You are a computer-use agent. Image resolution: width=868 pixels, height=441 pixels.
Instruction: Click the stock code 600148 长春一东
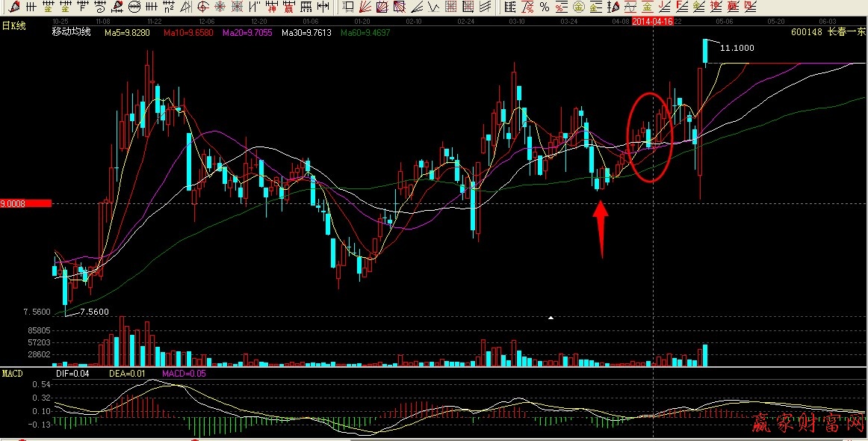830,33
